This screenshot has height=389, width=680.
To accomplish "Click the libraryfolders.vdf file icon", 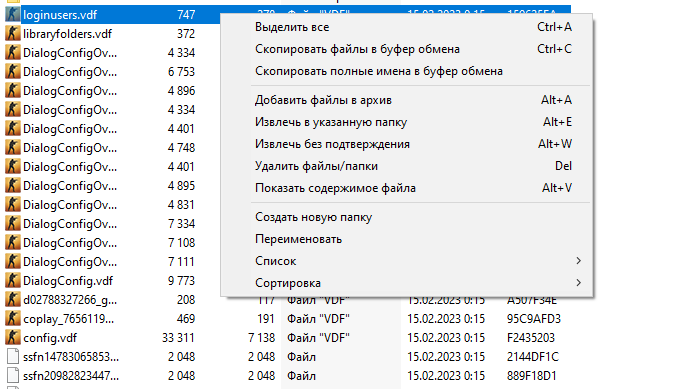I will 13,34.
